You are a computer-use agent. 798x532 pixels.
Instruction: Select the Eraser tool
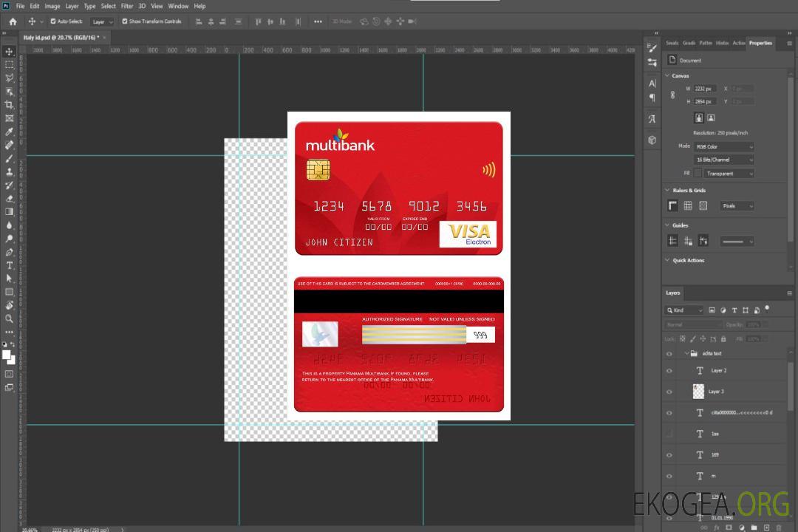pyautogui.click(x=9, y=199)
